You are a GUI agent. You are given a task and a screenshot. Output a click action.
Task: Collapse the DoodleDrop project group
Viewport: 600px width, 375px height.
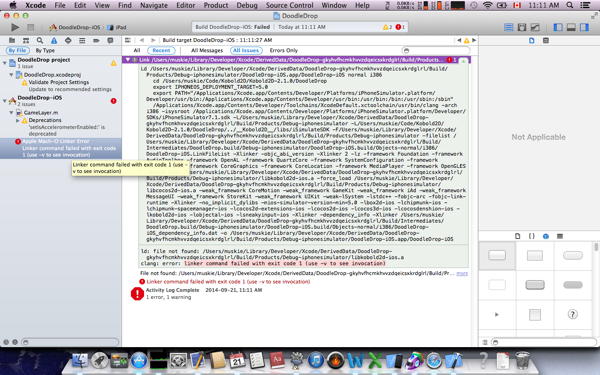[x=5, y=62]
